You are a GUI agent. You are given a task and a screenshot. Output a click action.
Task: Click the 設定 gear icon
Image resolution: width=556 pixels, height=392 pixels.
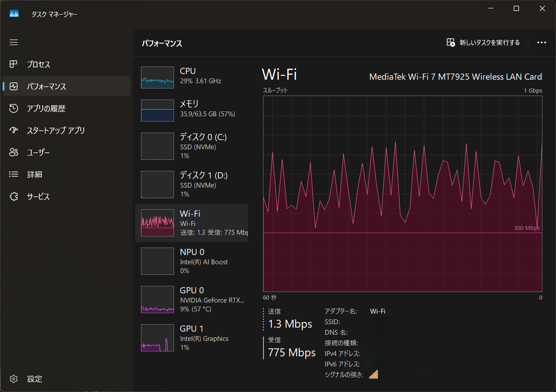pos(14,379)
